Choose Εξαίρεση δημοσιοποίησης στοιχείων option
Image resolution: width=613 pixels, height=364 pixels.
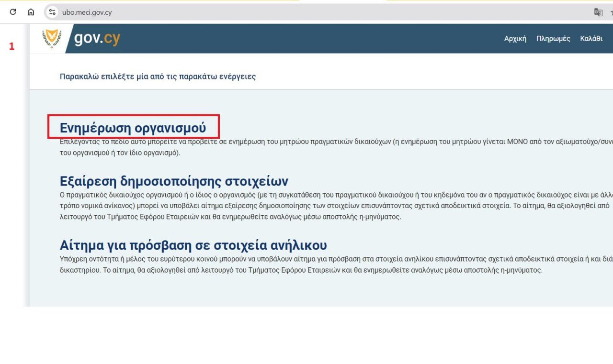point(174,182)
